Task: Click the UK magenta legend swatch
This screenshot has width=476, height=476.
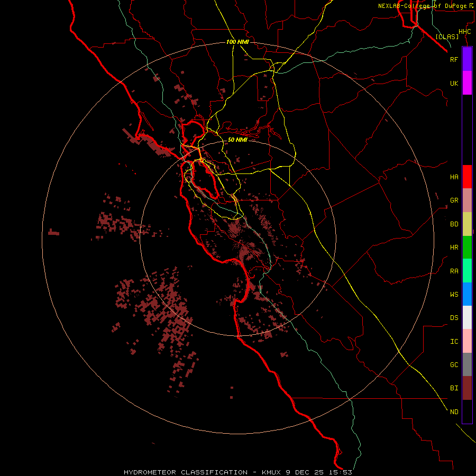Action: click(x=467, y=83)
